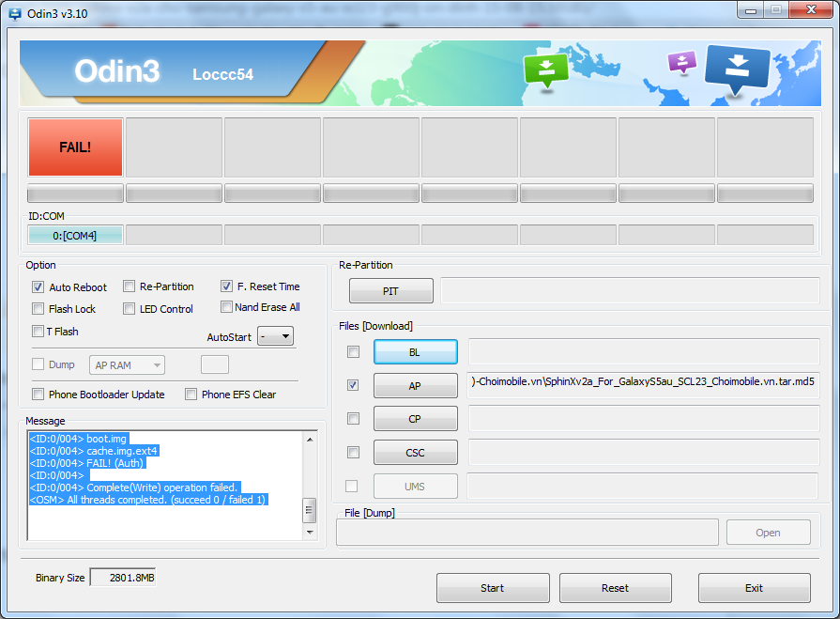The height and width of the screenshot is (619, 840).
Task: Click the Message log scroll down arrow
Action: coord(310,533)
